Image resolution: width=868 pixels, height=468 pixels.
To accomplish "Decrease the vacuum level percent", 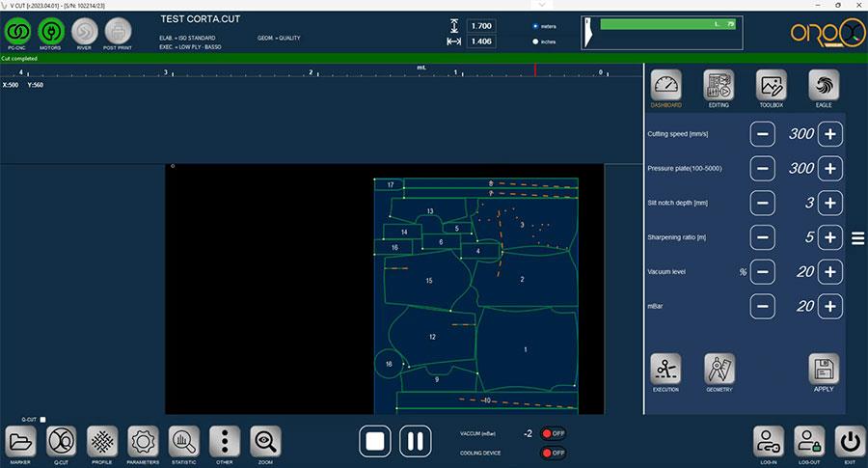I will pyautogui.click(x=762, y=271).
